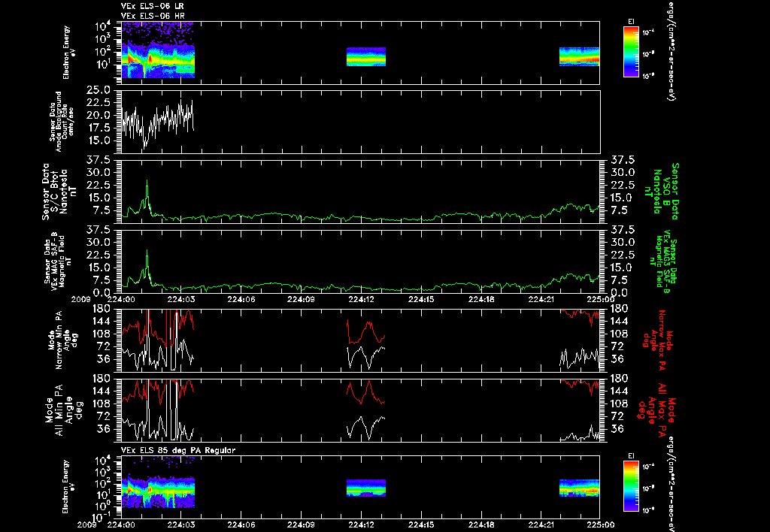Click the "VEx ELS-06 HR" title text
Screen dimensions: 770x532
tap(153, 17)
